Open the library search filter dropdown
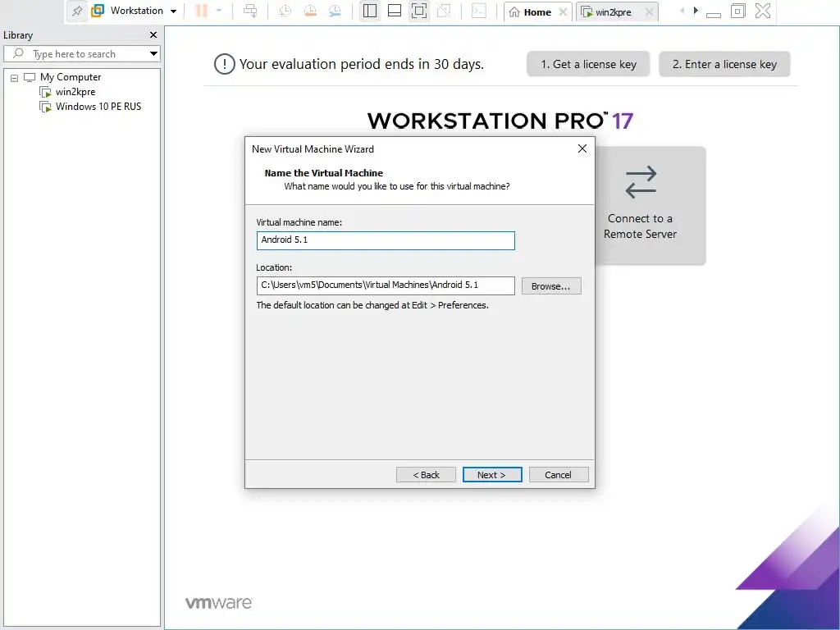840x630 pixels. (x=153, y=53)
